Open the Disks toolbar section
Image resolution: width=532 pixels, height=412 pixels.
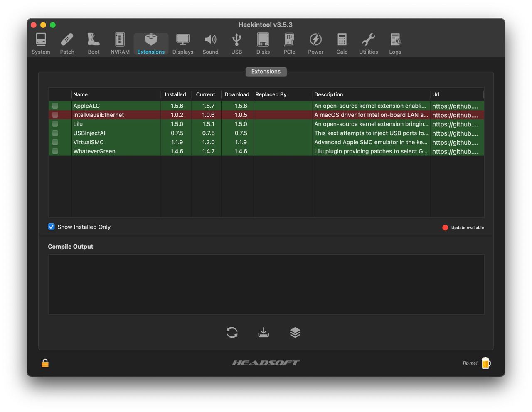263,44
